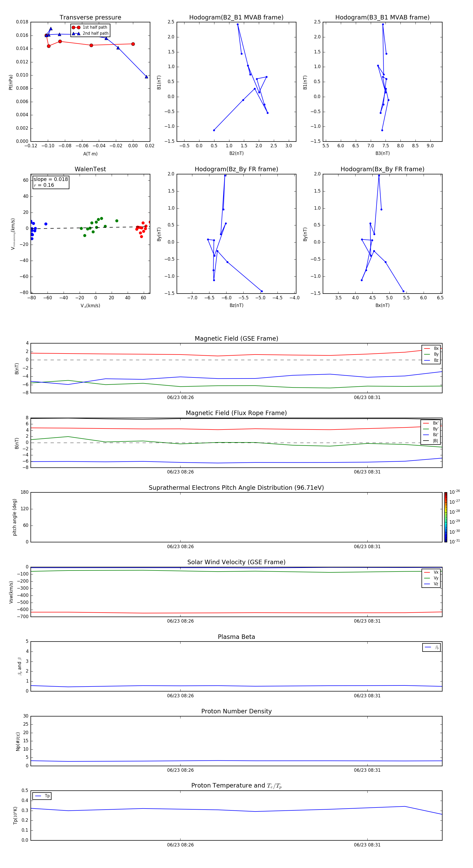
Task: Click the '1st half path' legend entry
Action: (x=90, y=27)
